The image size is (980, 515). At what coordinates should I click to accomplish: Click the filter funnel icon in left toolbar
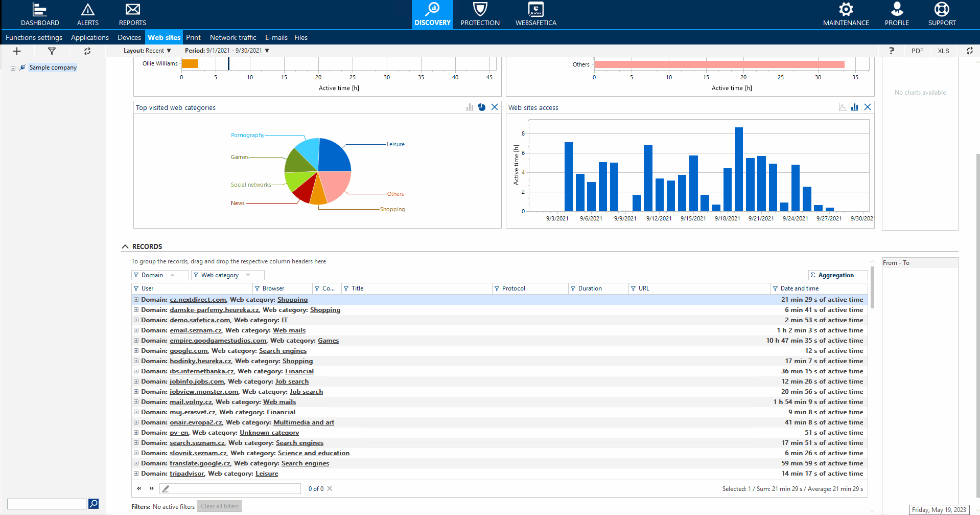52,51
